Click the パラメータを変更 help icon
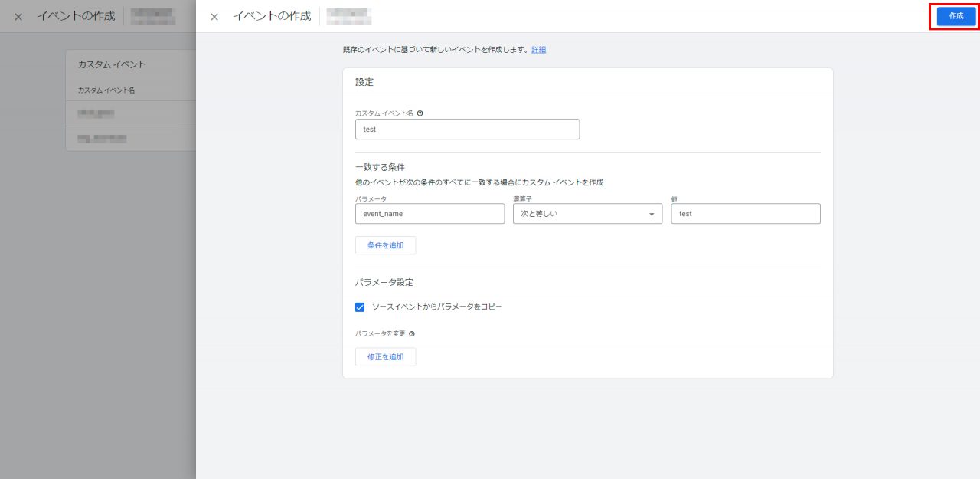Viewport: 980px width, 479px height. [x=412, y=334]
